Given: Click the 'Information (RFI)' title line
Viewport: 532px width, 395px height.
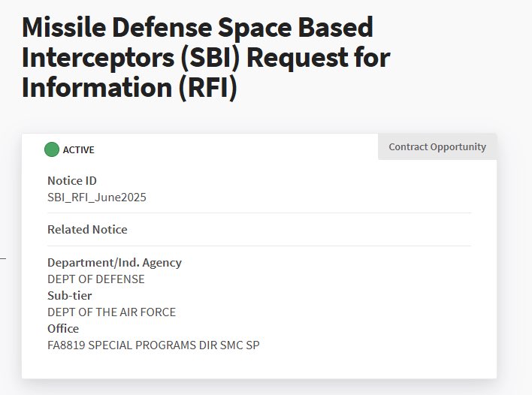Looking at the screenshot, I should click(129, 87).
